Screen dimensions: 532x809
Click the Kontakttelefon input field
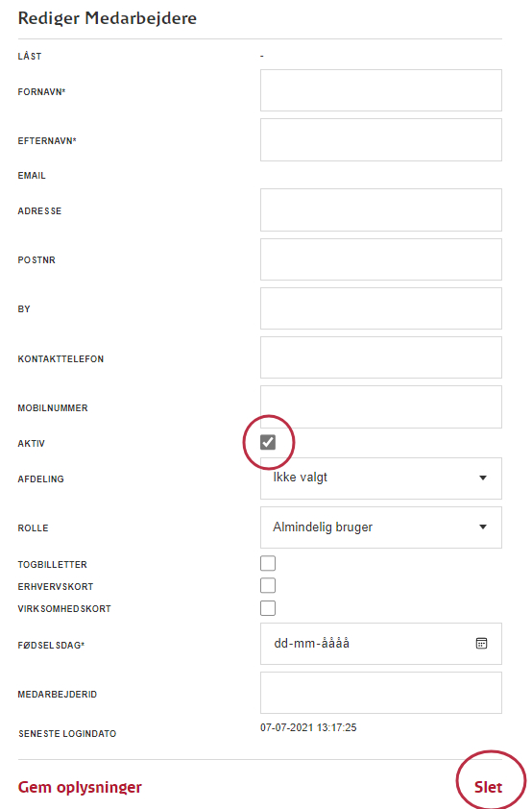click(381, 357)
